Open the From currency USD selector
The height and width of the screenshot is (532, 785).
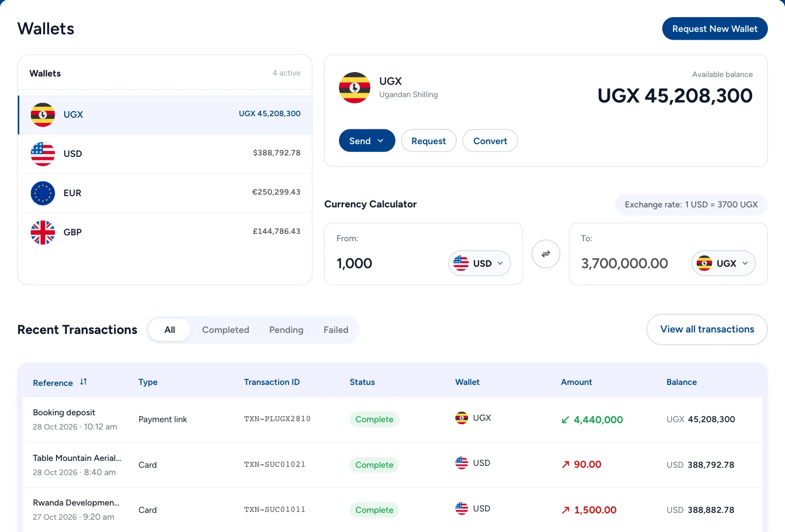479,263
